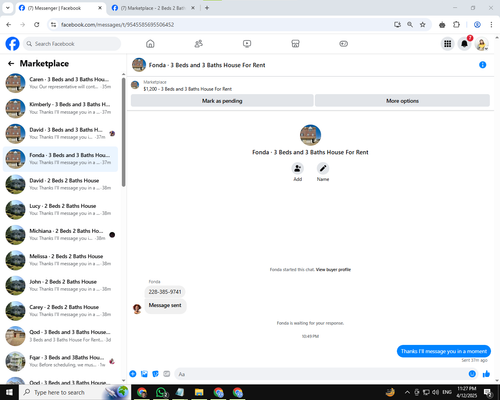Open Carey 2 Beds 2 Baths House conversation
500x400 pixels.
tap(60, 311)
